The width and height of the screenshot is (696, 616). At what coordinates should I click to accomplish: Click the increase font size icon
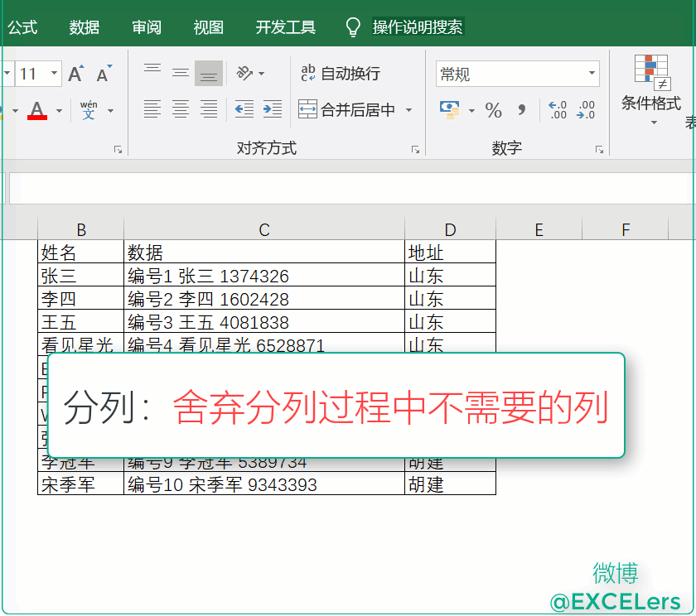(x=75, y=74)
